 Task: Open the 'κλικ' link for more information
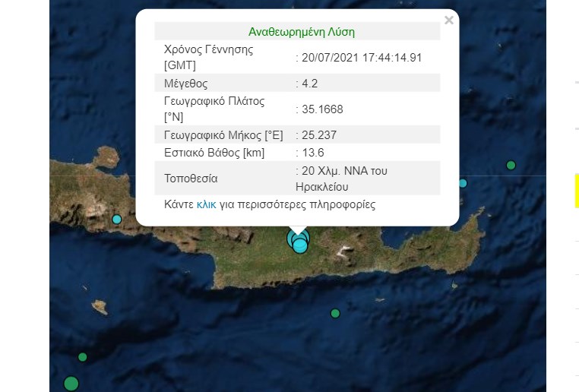click(x=206, y=205)
